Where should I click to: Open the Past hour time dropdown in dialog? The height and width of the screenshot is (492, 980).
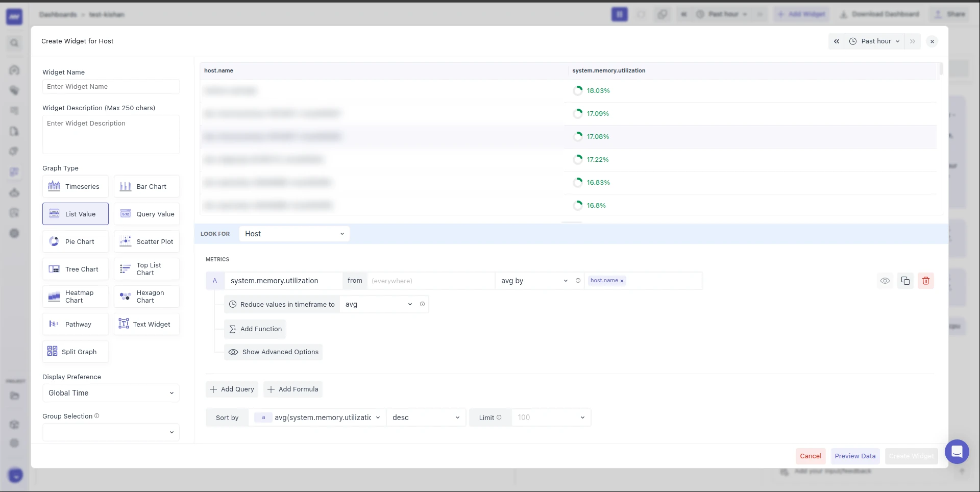[x=874, y=41]
